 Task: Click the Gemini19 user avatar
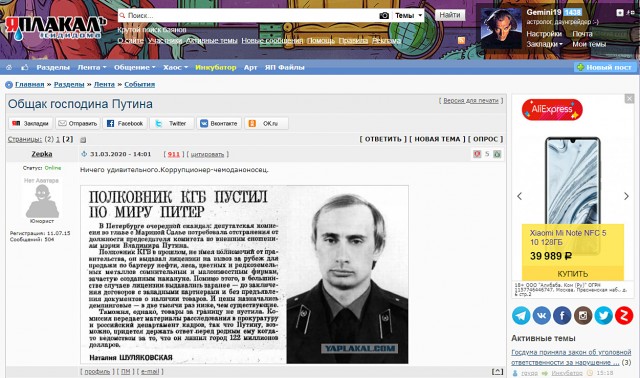click(501, 29)
